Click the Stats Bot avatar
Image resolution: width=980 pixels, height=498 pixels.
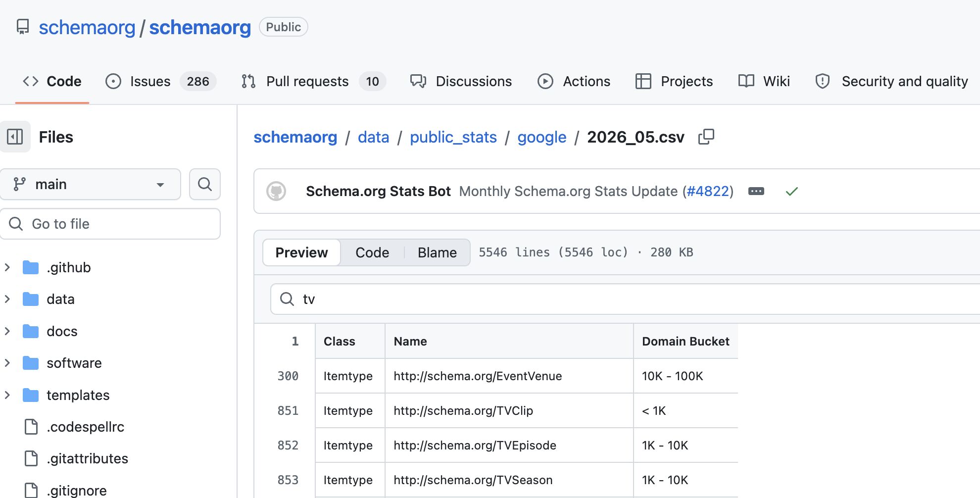(x=276, y=191)
